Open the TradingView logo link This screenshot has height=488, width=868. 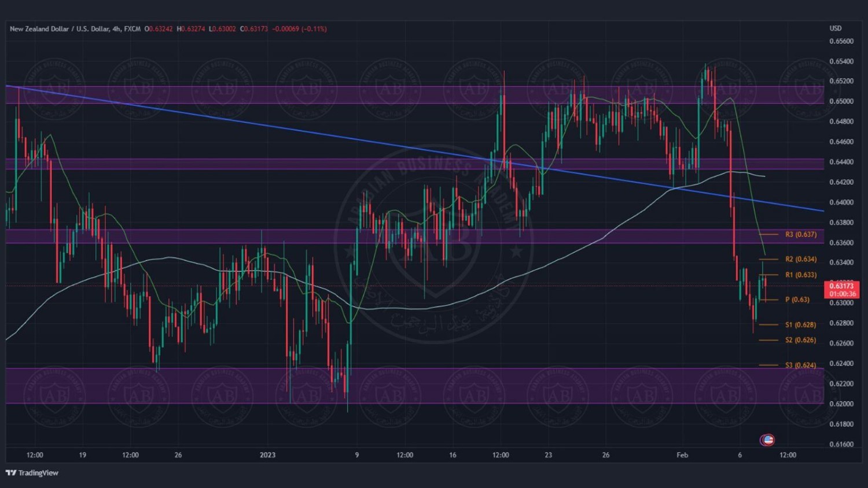[32, 473]
